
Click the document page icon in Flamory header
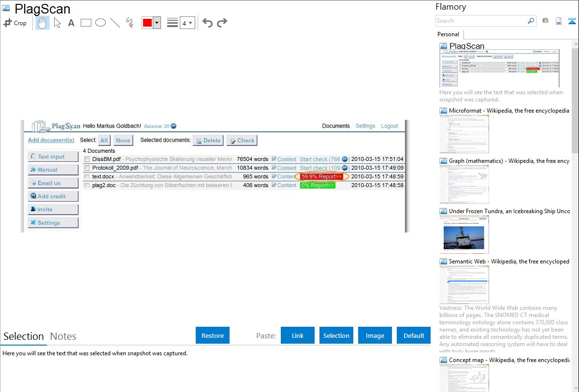[559, 21]
